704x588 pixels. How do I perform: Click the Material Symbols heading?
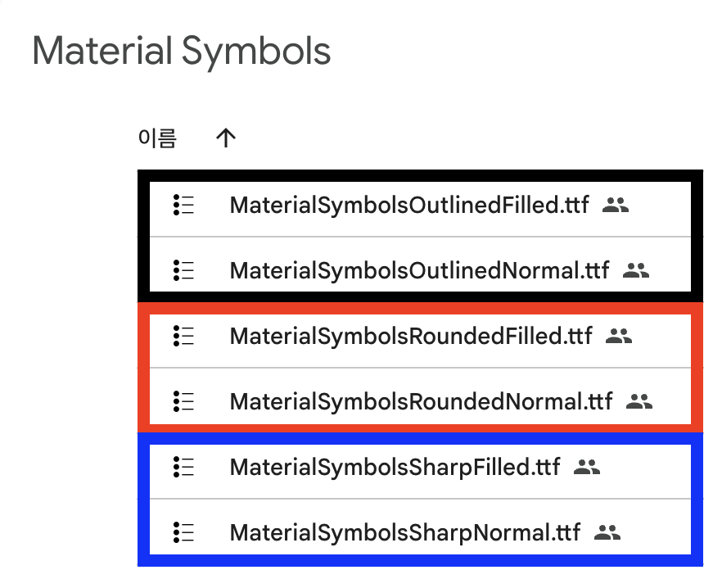(181, 51)
